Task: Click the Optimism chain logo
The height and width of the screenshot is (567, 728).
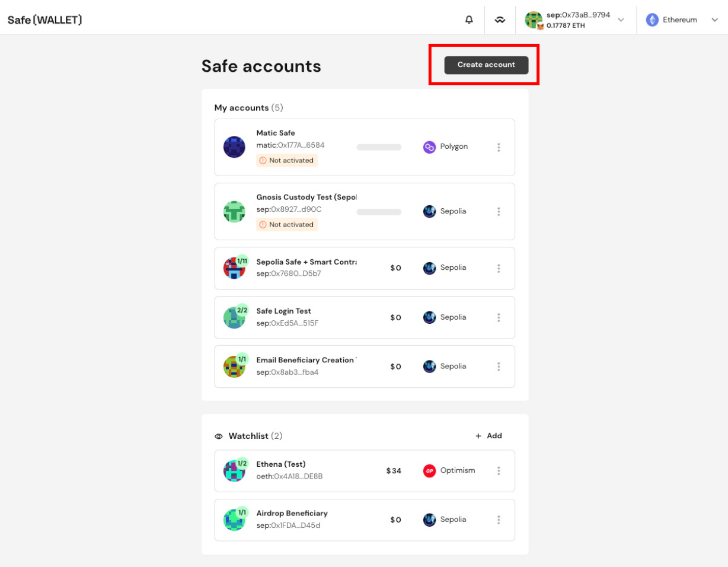Action: pos(429,470)
